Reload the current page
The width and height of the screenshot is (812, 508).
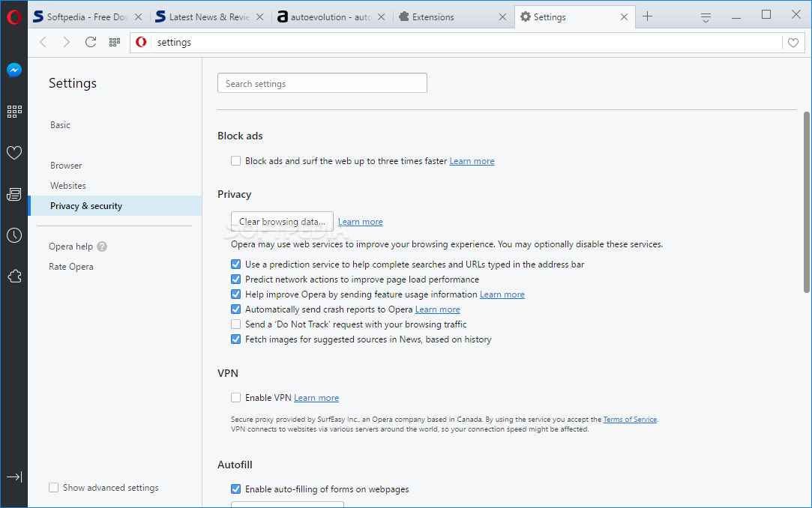click(91, 43)
